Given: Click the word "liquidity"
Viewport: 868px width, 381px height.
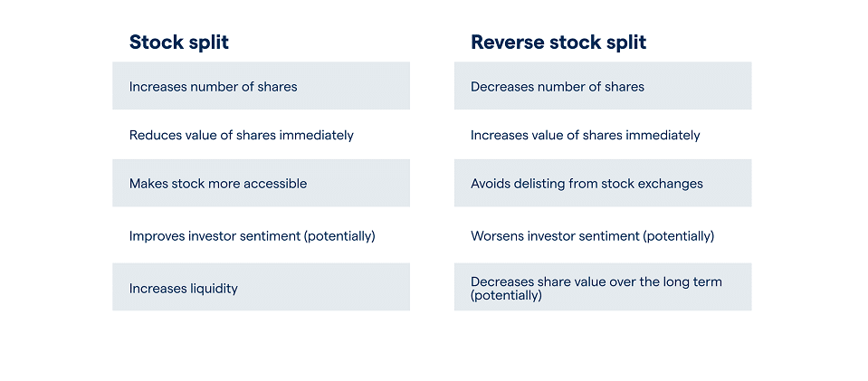Looking at the screenshot, I should 213,289.
